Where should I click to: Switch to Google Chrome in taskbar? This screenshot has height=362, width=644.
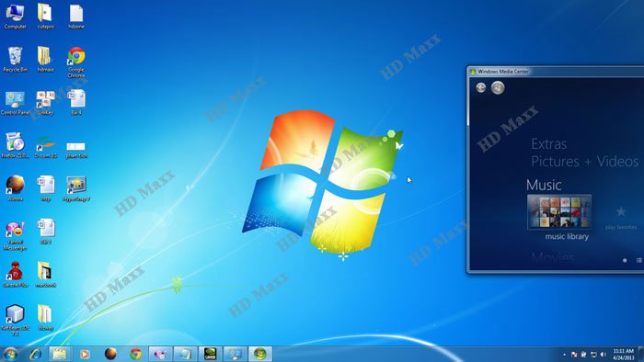135,354
